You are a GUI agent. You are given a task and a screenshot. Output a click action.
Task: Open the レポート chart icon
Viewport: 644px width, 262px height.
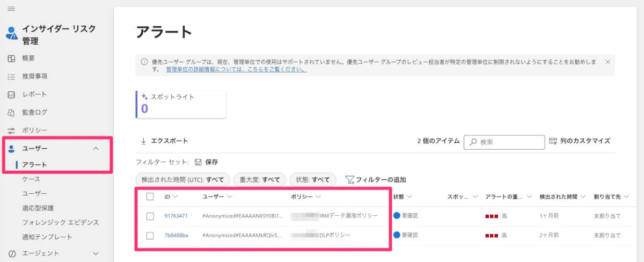(x=11, y=94)
